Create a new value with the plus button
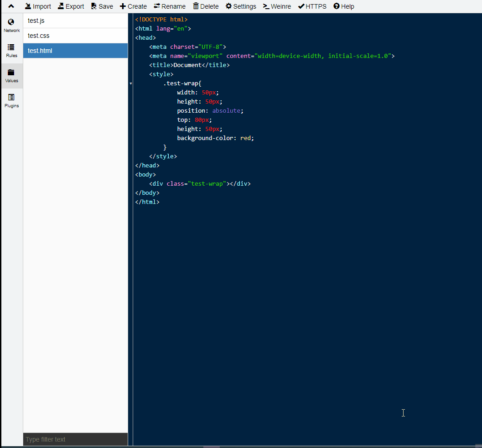 (133, 6)
